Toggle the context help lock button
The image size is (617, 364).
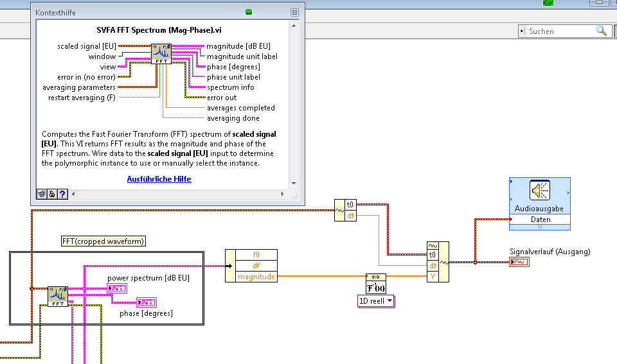click(52, 194)
